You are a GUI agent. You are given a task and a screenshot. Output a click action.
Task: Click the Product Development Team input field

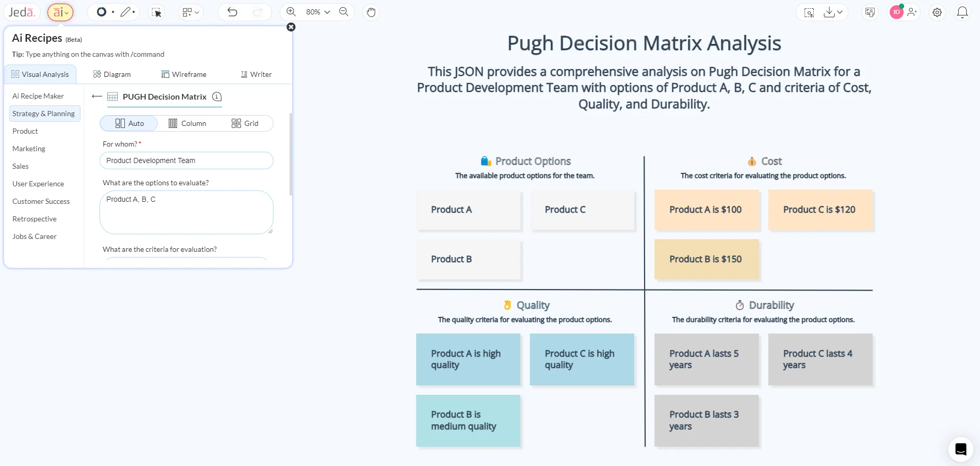point(186,160)
